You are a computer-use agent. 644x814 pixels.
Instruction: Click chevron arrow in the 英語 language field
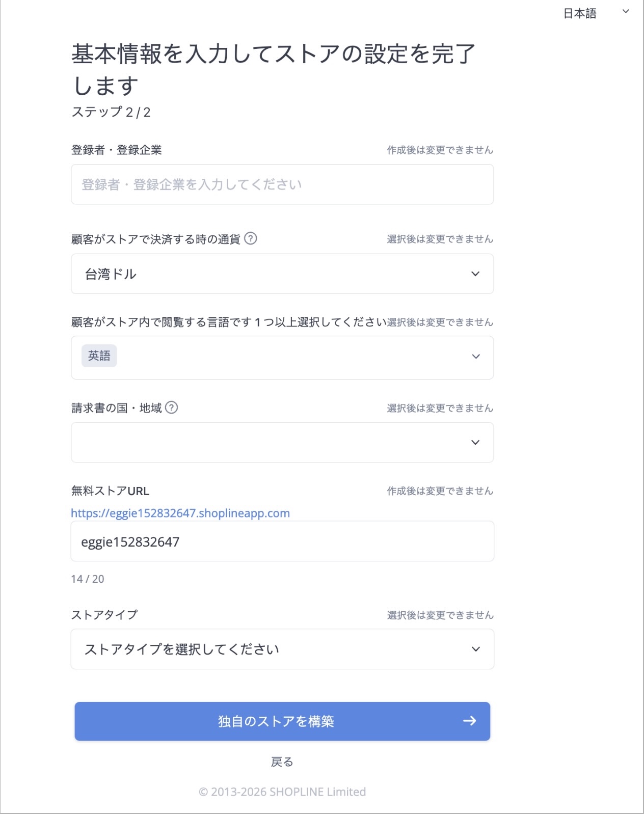click(475, 357)
